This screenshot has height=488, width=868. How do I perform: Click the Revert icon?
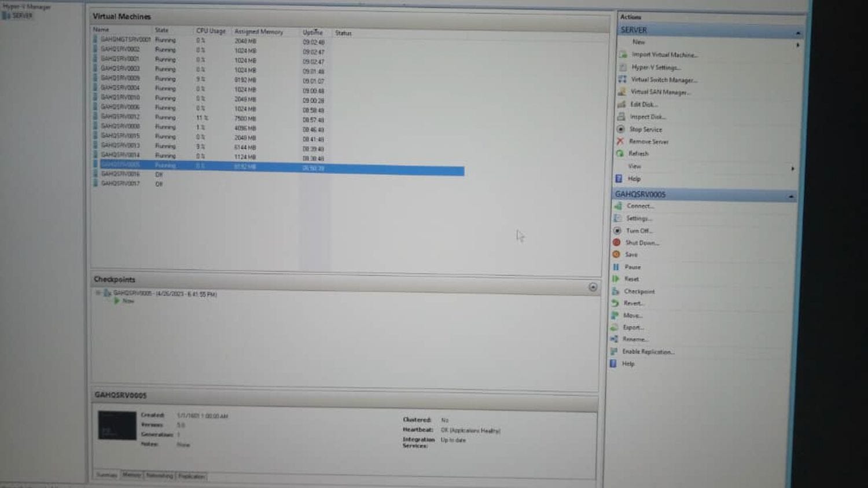point(615,303)
